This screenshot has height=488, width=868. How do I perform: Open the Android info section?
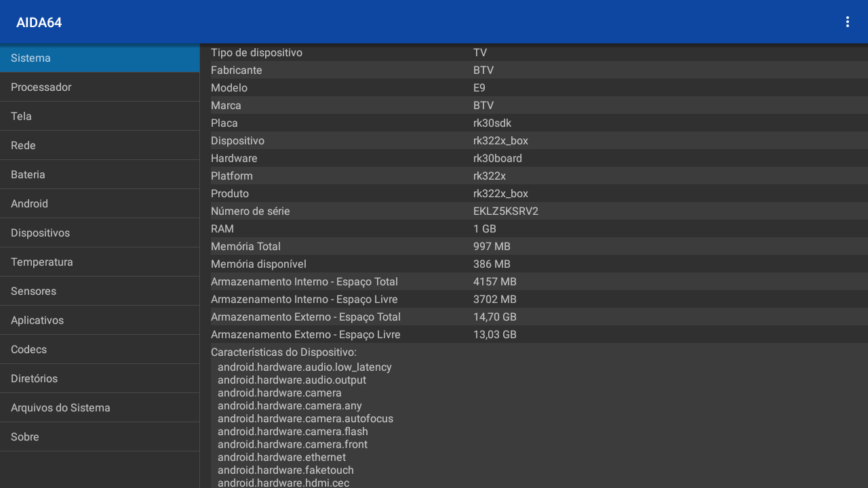[x=99, y=204]
